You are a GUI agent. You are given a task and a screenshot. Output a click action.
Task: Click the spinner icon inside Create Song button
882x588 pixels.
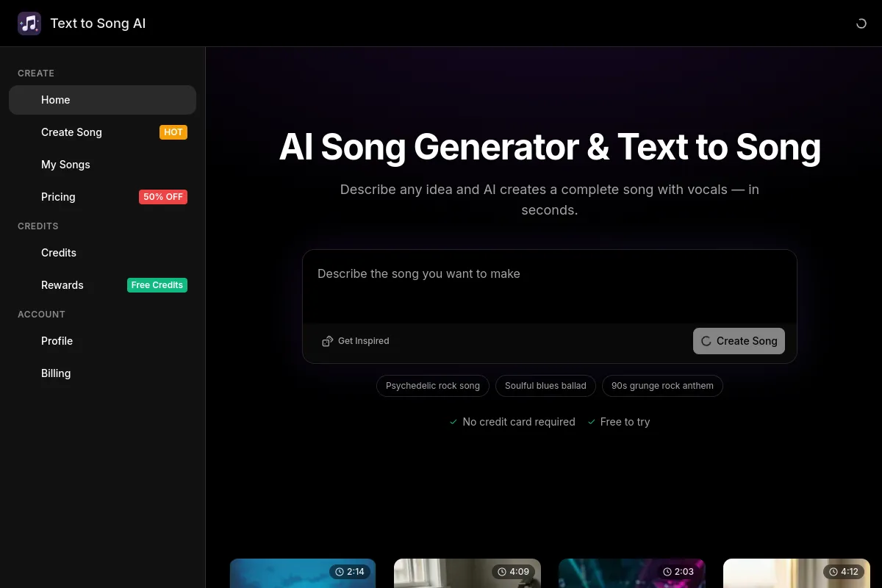click(706, 341)
